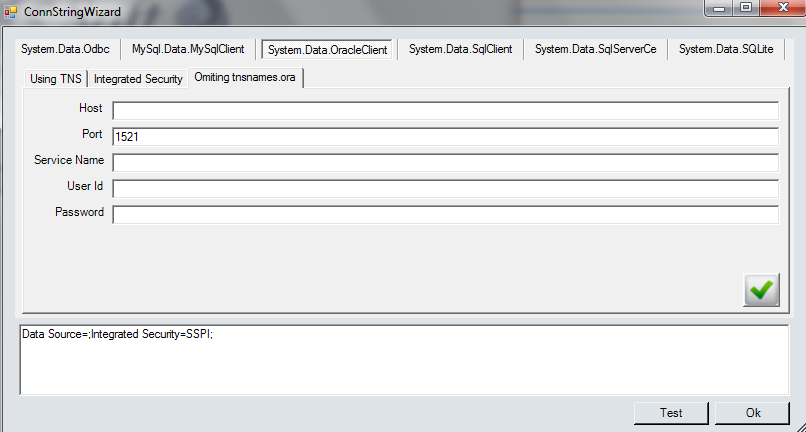This screenshot has height=432, width=806.
Task: Click the connection string output text area
Action: coord(404,360)
